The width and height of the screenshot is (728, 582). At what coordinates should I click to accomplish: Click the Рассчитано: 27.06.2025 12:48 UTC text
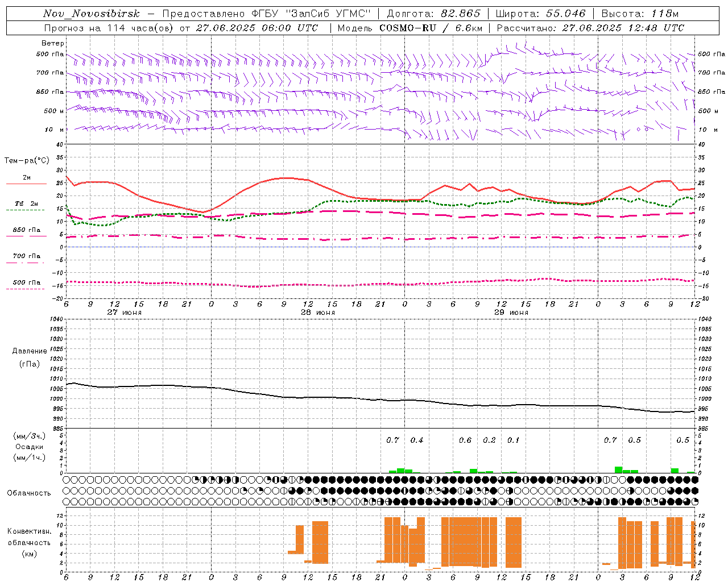(590, 28)
